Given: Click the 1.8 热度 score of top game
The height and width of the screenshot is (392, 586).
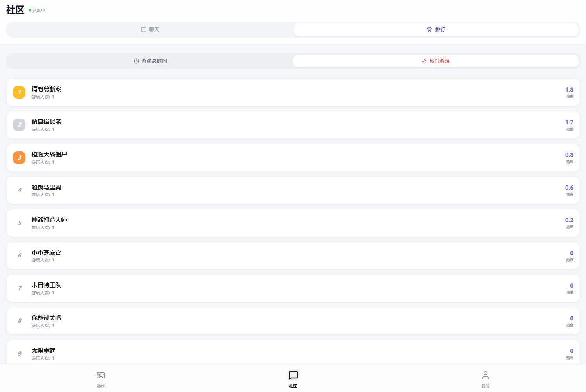Looking at the screenshot, I should [569, 90].
